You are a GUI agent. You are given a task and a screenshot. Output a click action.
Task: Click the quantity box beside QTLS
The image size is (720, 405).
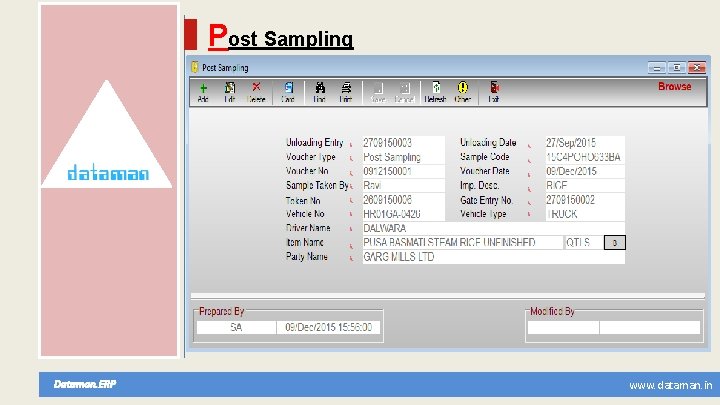pyautogui.click(x=615, y=242)
